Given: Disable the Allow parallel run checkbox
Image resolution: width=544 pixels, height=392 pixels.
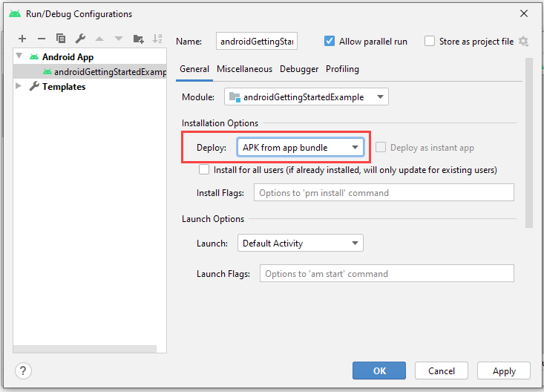Looking at the screenshot, I should (x=330, y=42).
